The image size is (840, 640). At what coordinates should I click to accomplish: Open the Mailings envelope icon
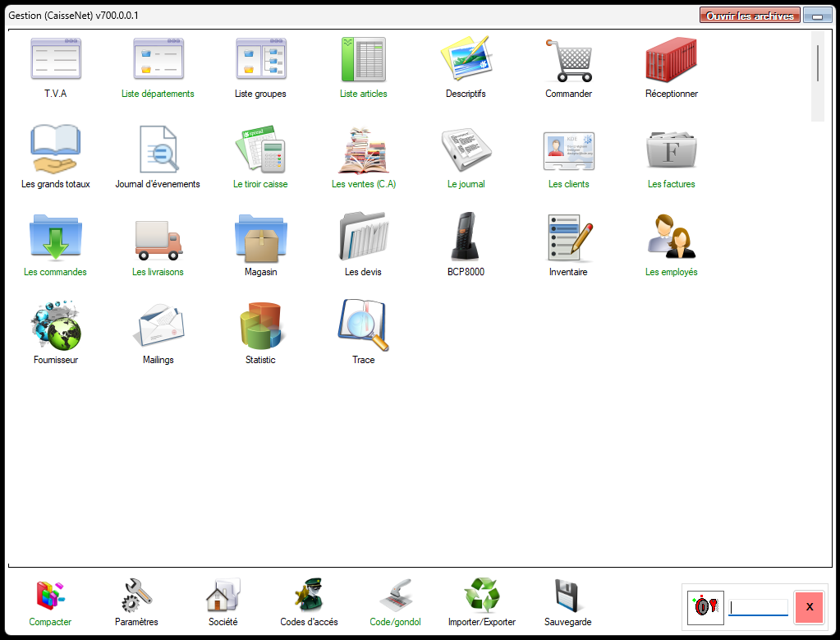pyautogui.click(x=158, y=325)
